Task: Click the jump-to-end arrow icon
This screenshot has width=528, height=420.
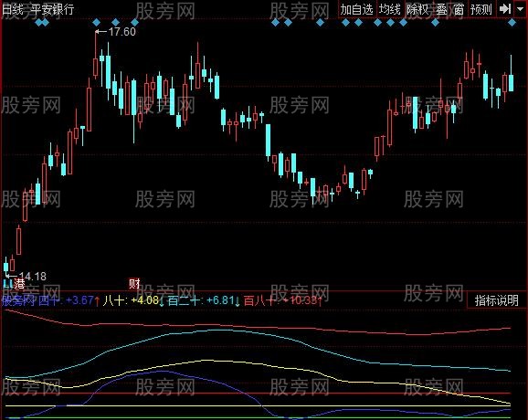Action: pos(505,9)
